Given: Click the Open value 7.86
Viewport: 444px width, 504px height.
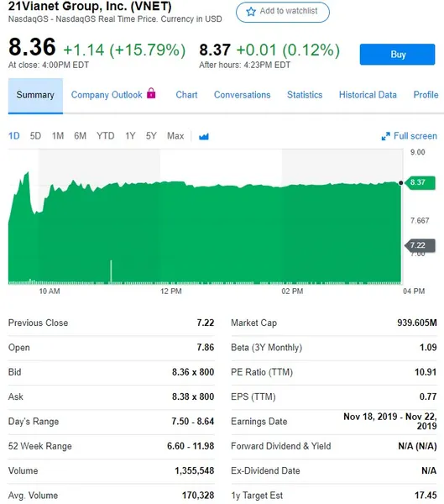Looking at the screenshot, I should [206, 348].
